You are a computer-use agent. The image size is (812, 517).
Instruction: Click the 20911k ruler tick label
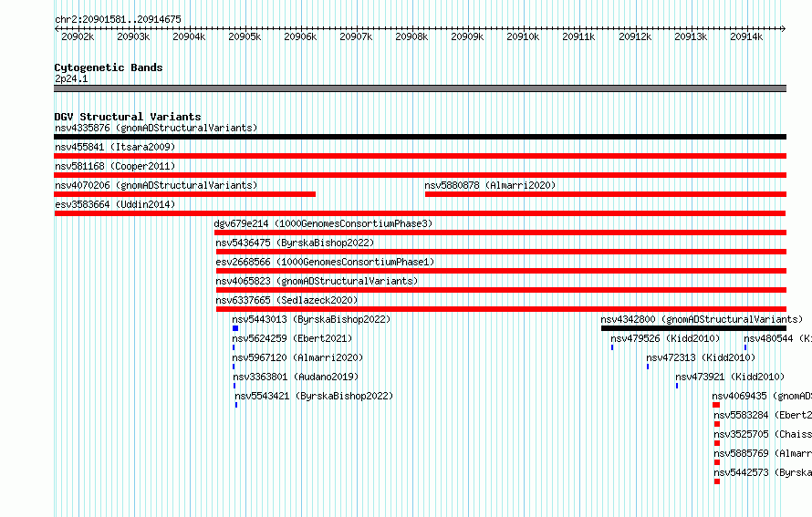click(578, 36)
